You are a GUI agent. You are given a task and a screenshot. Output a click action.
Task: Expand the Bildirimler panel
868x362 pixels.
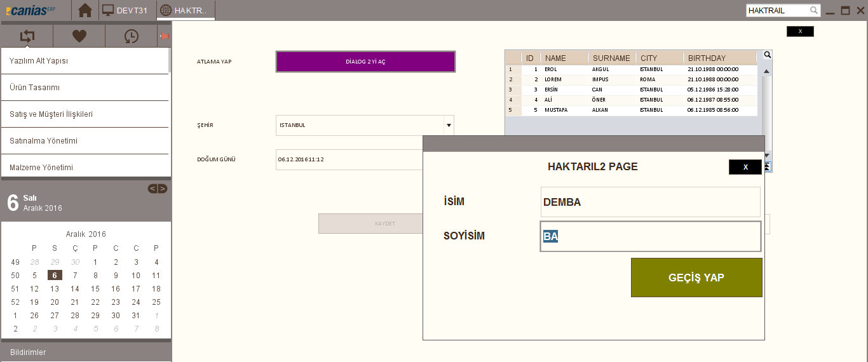coord(28,352)
